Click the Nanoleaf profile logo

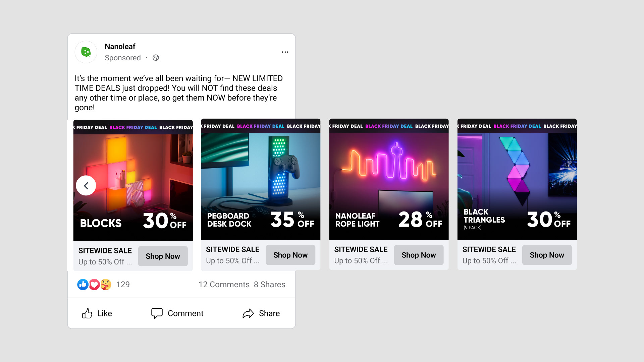click(86, 52)
